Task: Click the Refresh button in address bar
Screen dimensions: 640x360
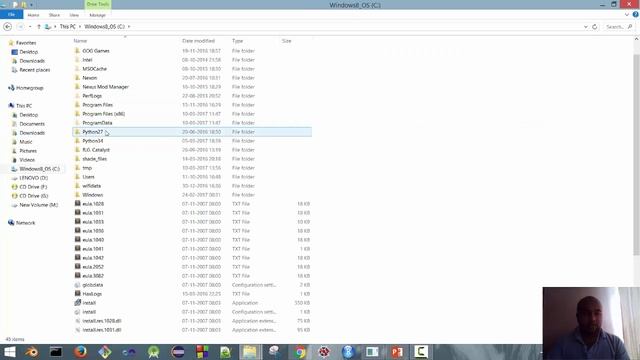Action: point(595,27)
